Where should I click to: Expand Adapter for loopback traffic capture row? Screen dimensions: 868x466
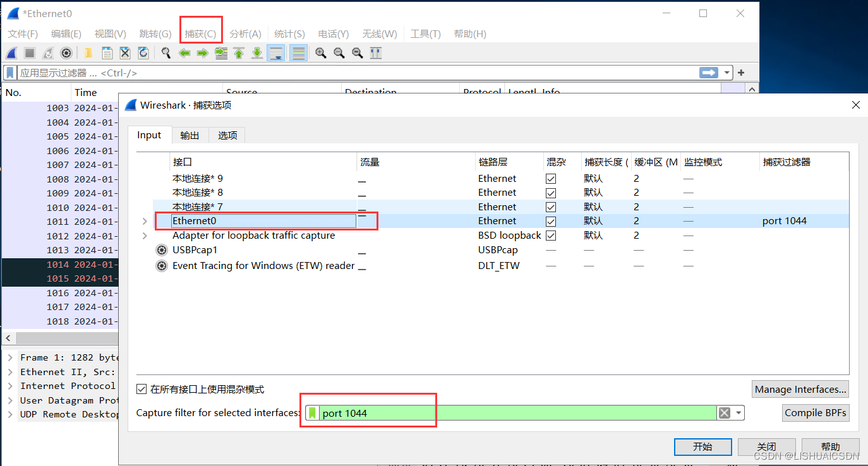point(145,236)
